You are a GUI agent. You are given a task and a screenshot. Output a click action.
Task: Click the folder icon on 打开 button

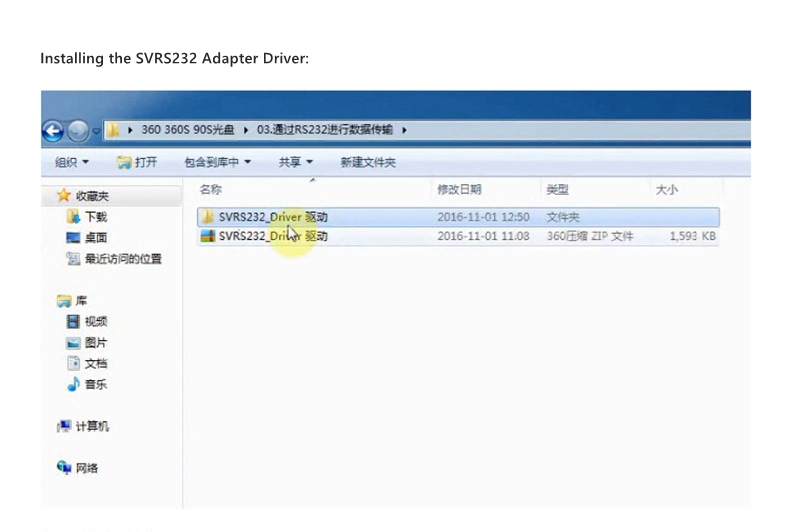coord(123,162)
